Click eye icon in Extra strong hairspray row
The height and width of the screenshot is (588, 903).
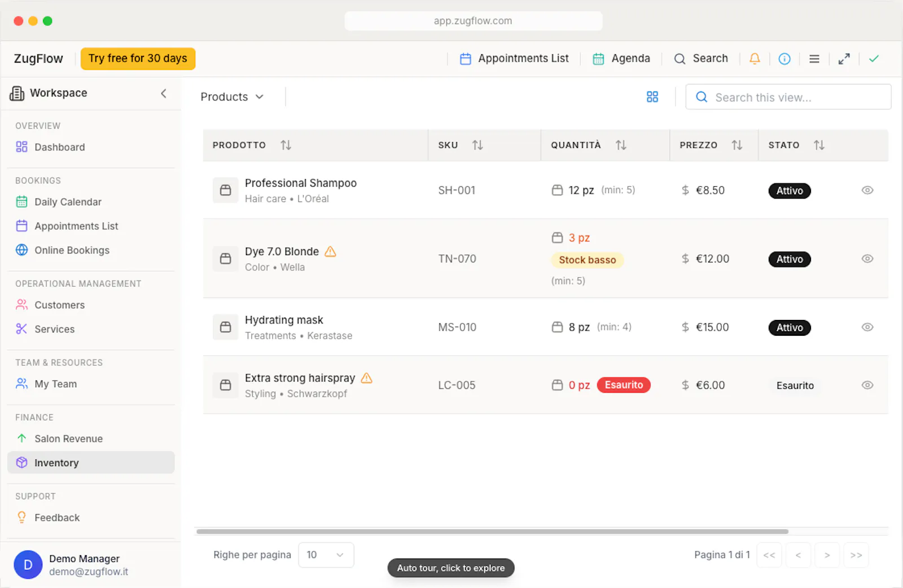click(x=867, y=385)
